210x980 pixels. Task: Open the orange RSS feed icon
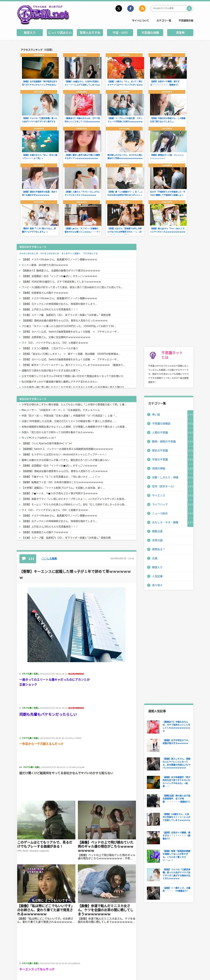[142, 8]
